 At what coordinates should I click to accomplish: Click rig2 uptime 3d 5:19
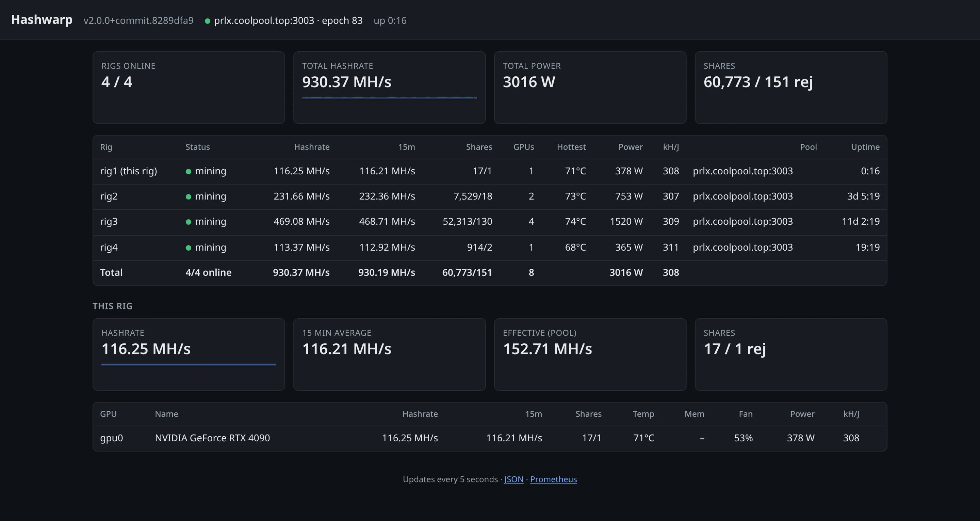point(863,196)
